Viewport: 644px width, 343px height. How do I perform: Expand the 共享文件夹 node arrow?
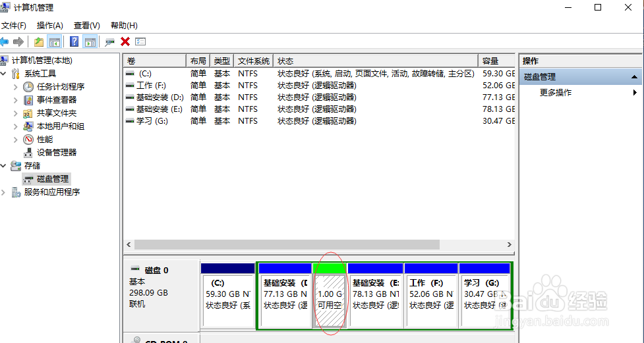point(16,113)
